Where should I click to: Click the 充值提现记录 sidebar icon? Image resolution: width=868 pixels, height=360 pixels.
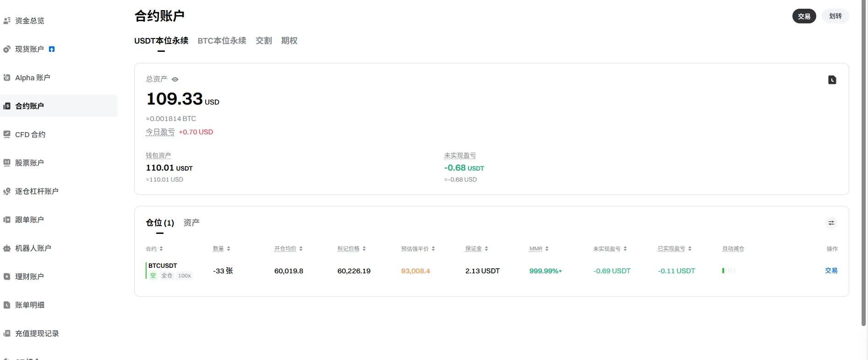tap(7, 333)
